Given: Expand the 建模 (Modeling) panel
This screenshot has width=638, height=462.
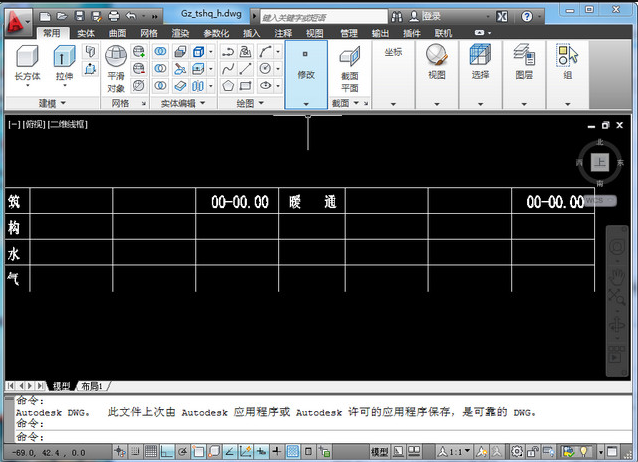Looking at the screenshot, I should [52, 103].
